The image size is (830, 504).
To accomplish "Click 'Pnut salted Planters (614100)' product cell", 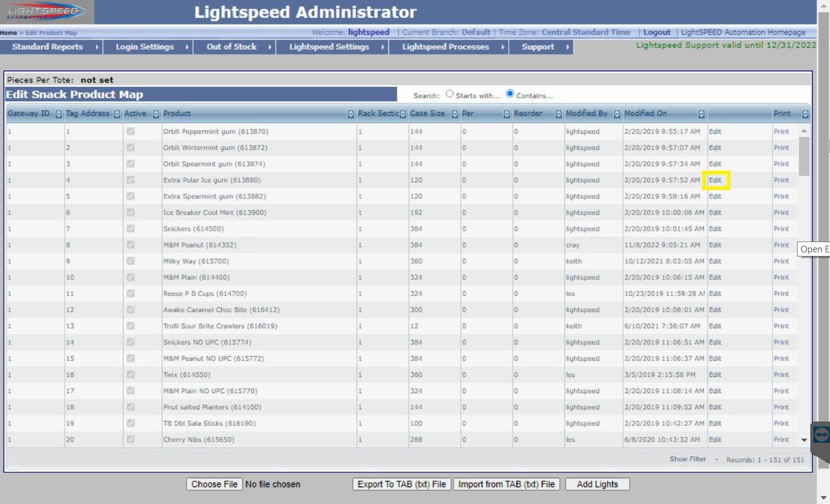I will [x=259, y=407].
